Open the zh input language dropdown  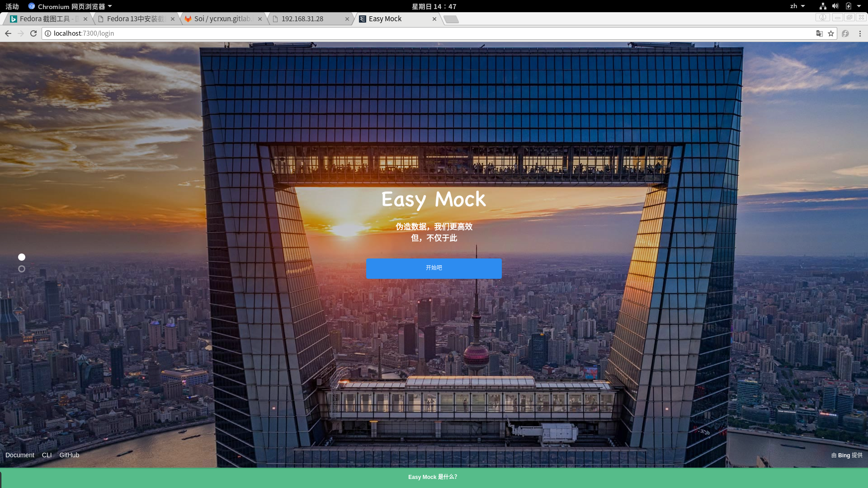click(797, 6)
